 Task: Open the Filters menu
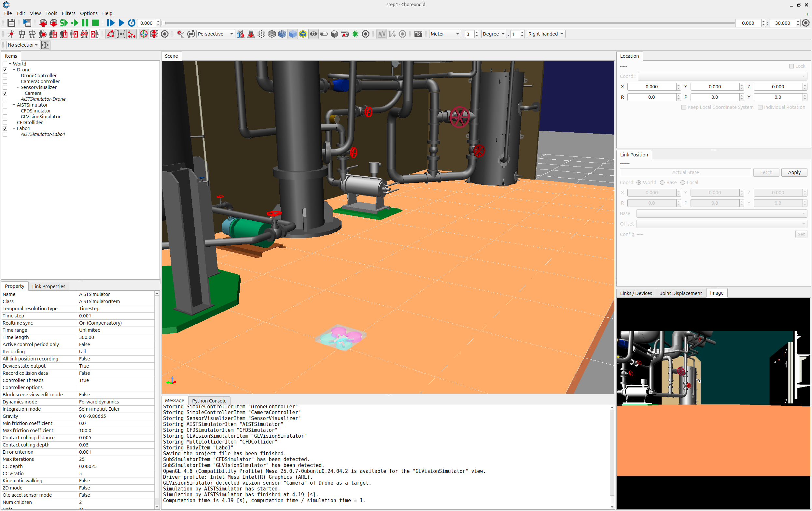(68, 13)
